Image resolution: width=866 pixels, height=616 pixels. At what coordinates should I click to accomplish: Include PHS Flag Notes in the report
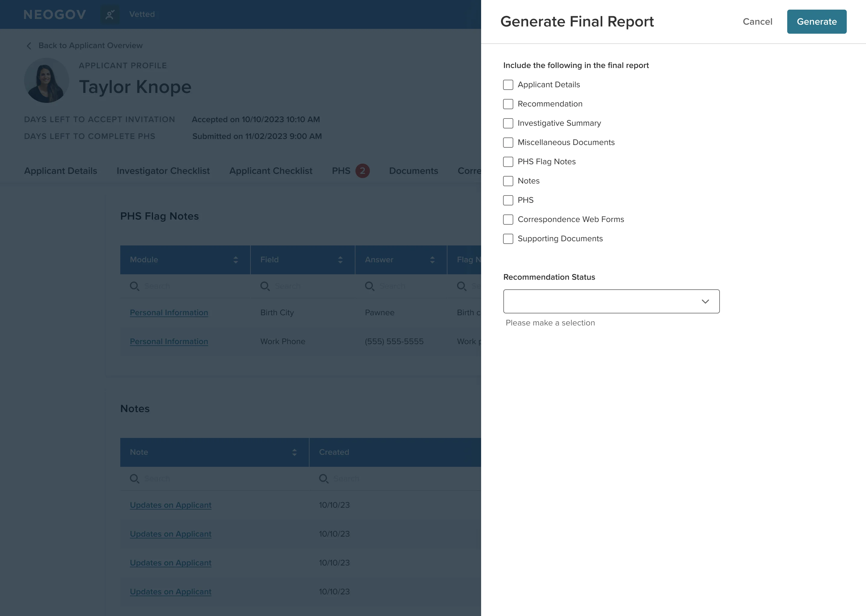pos(508,162)
